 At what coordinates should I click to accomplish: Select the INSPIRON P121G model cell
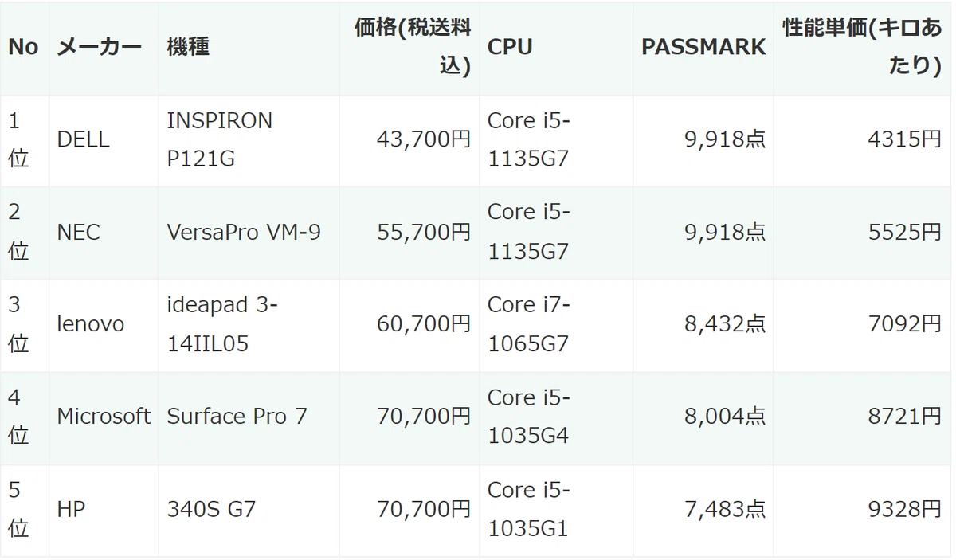tap(249, 140)
